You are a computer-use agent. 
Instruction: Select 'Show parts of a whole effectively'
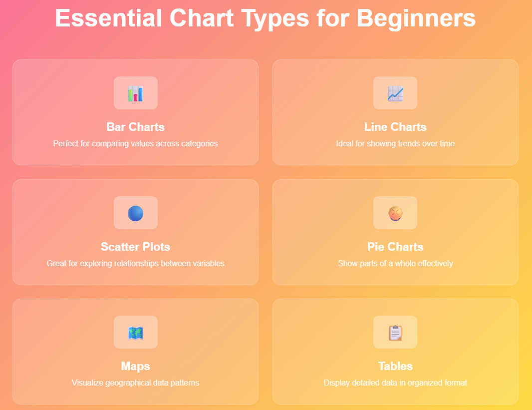pyautogui.click(x=395, y=263)
